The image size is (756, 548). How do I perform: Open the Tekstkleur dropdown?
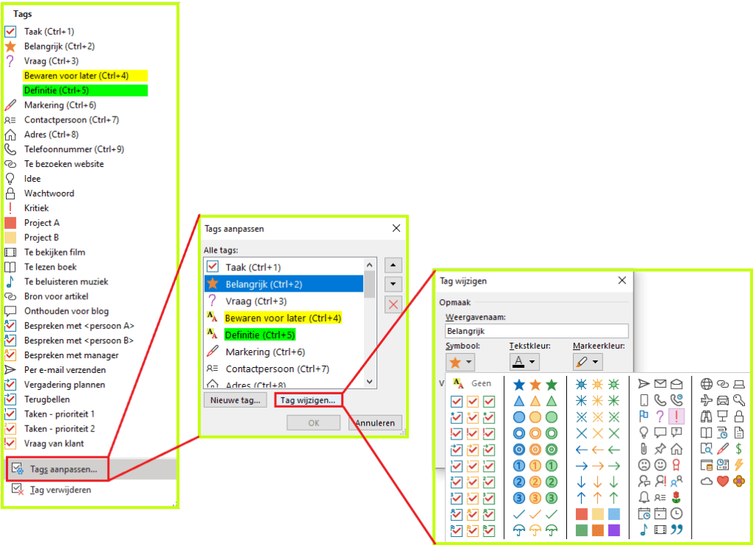click(x=524, y=362)
